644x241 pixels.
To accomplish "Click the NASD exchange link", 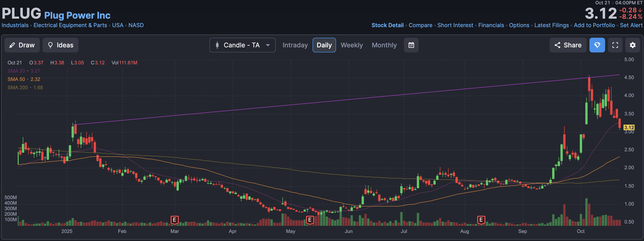I will tap(136, 25).
